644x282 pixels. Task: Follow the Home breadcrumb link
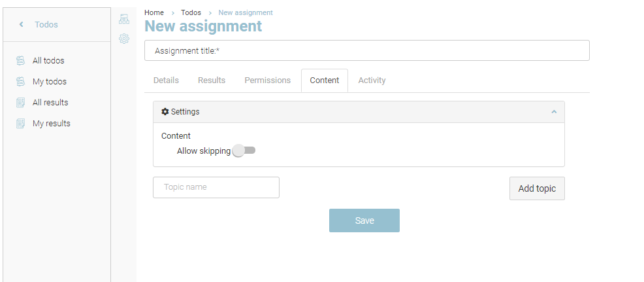click(154, 12)
